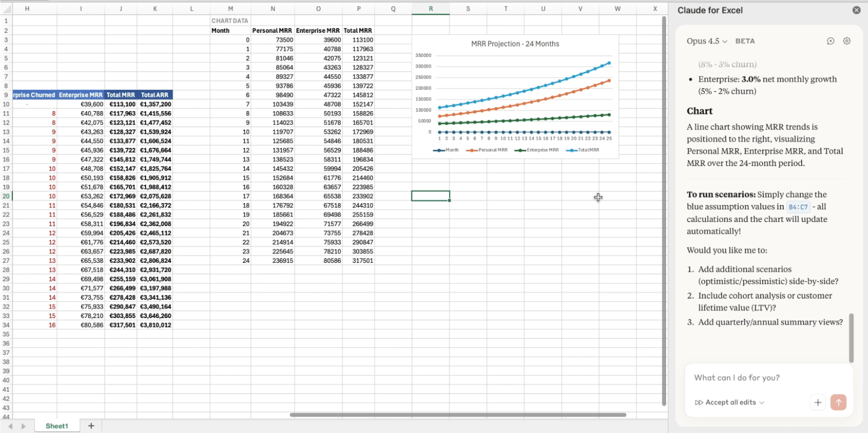Screen dimensions: 868x433
Task: Click the new chat bubble icon
Action: pyautogui.click(x=830, y=41)
